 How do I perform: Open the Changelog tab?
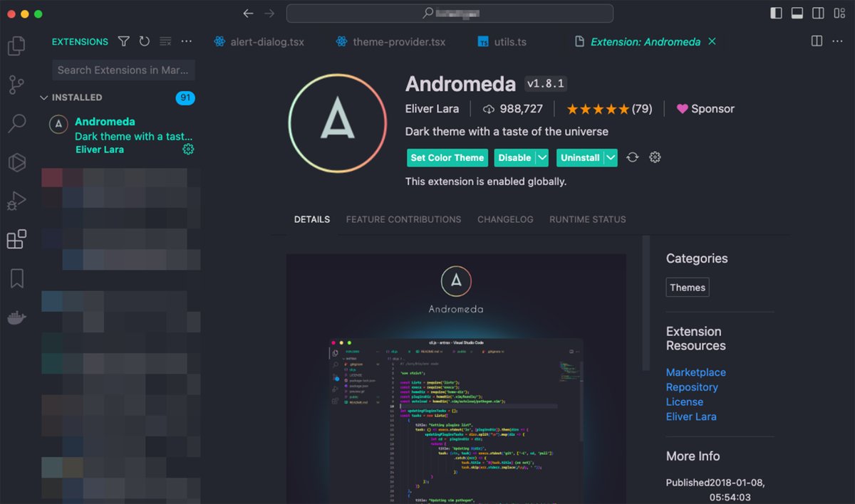click(x=505, y=219)
